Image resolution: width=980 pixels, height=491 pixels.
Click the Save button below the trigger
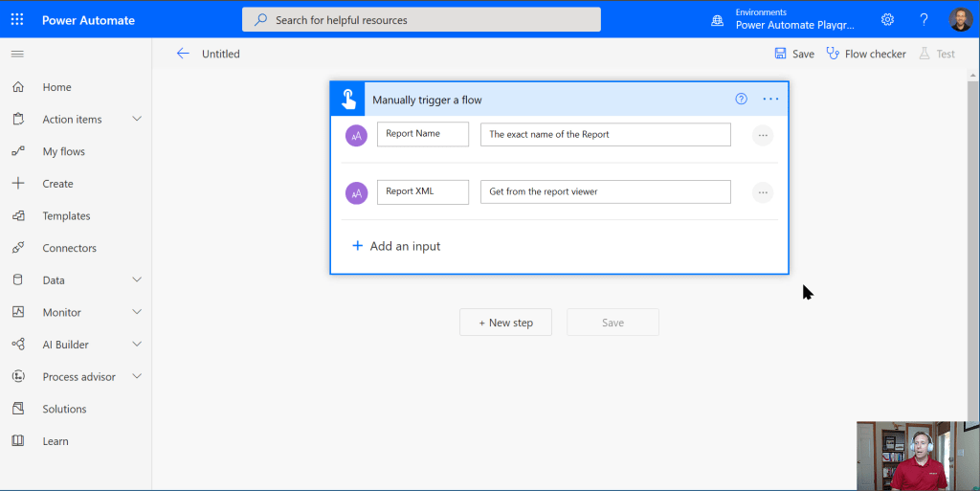point(612,323)
